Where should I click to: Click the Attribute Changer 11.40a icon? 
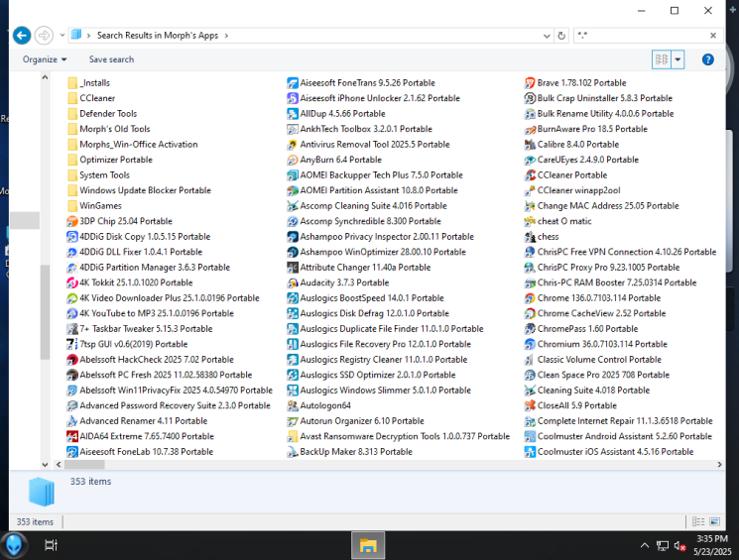[x=293, y=268]
